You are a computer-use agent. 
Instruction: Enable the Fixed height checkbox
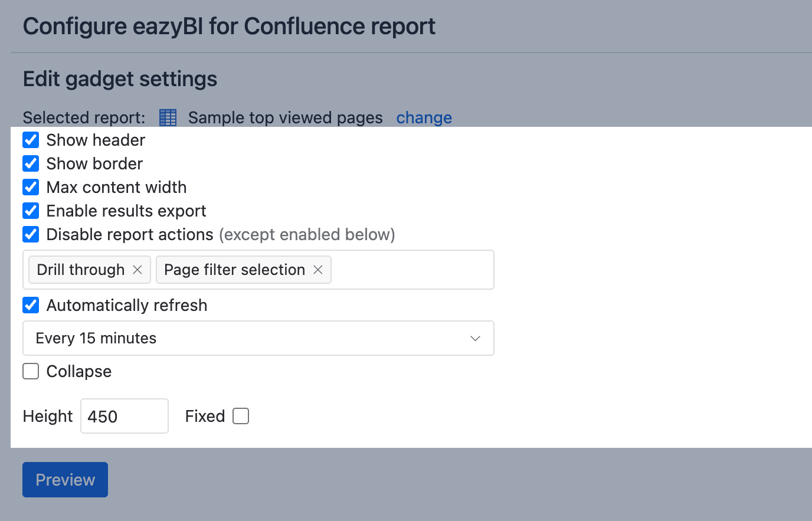tap(241, 416)
